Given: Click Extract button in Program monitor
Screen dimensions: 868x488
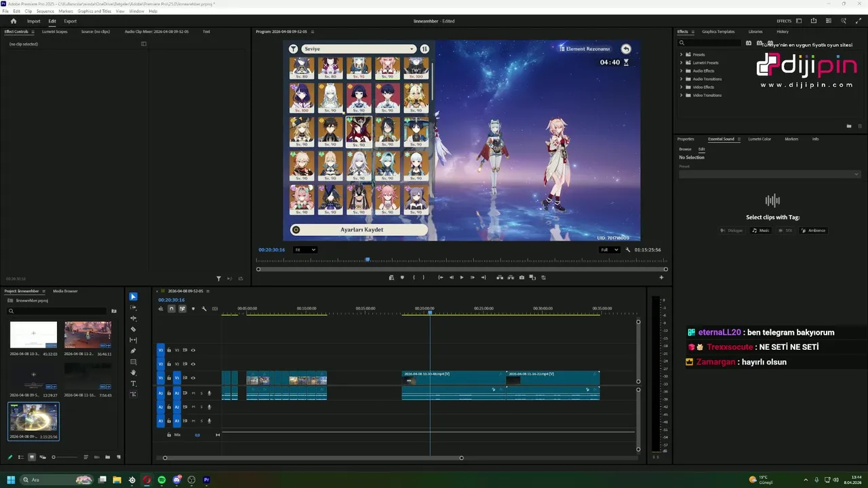Looking at the screenshot, I should pos(511,277).
